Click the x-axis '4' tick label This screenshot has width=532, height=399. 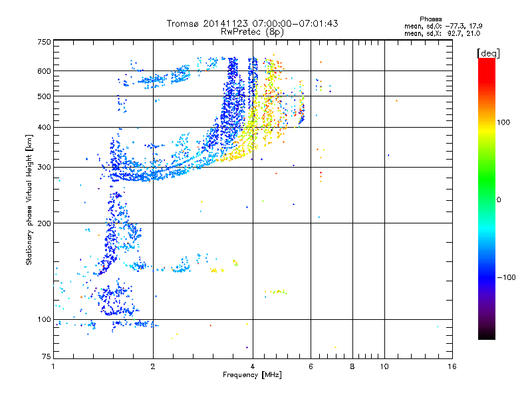coord(253,366)
